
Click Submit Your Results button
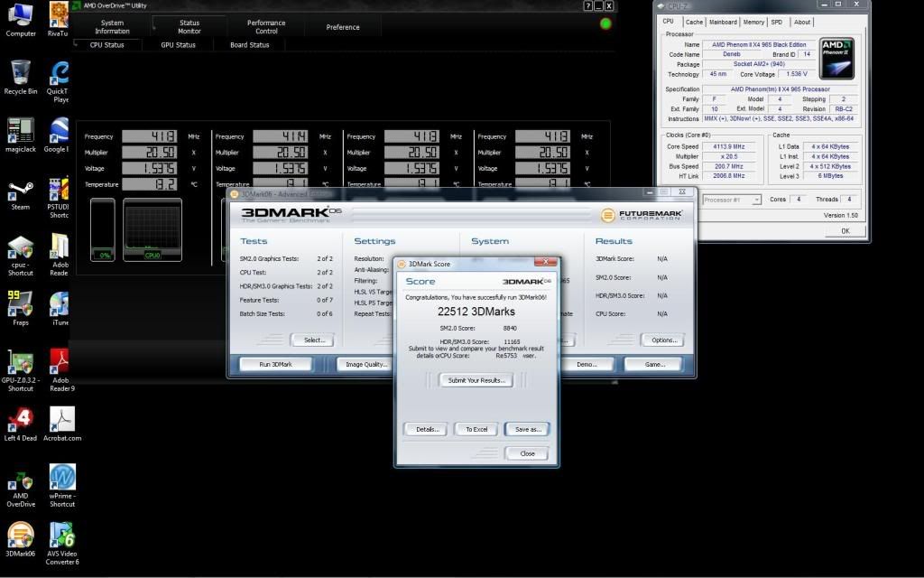point(476,380)
